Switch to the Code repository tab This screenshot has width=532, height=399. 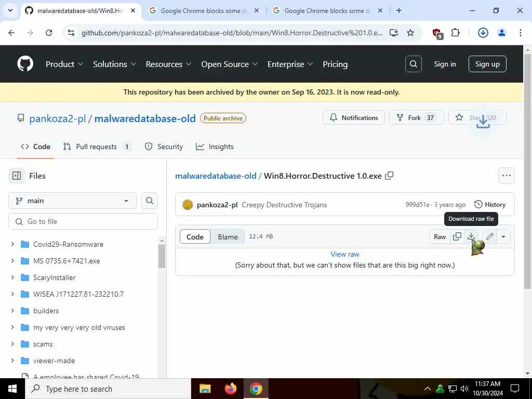(x=35, y=147)
